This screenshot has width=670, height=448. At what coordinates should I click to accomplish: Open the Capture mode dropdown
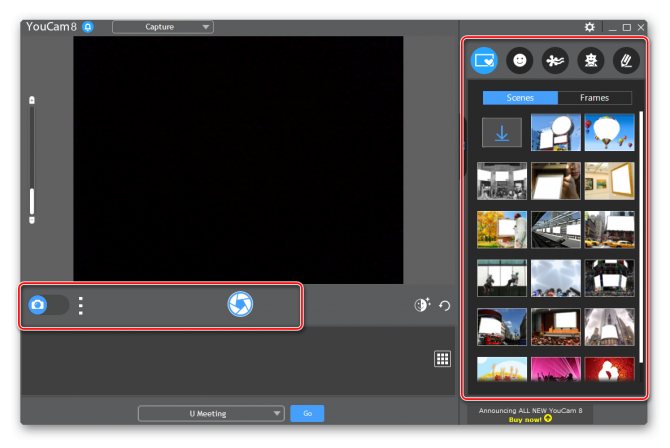tap(163, 27)
